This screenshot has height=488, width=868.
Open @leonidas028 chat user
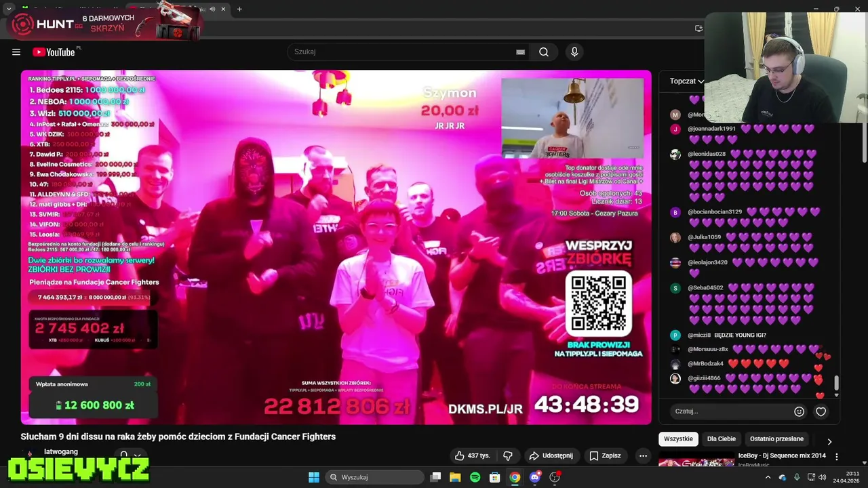pos(707,154)
